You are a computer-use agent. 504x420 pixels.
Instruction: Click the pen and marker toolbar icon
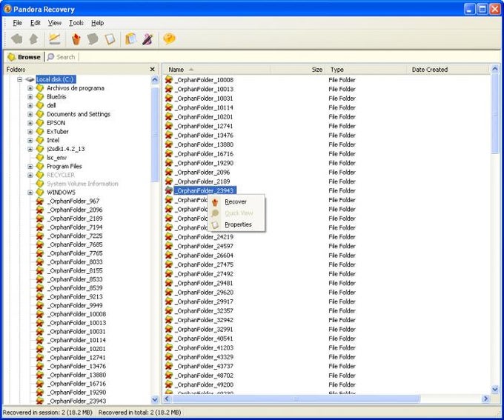tap(147, 39)
